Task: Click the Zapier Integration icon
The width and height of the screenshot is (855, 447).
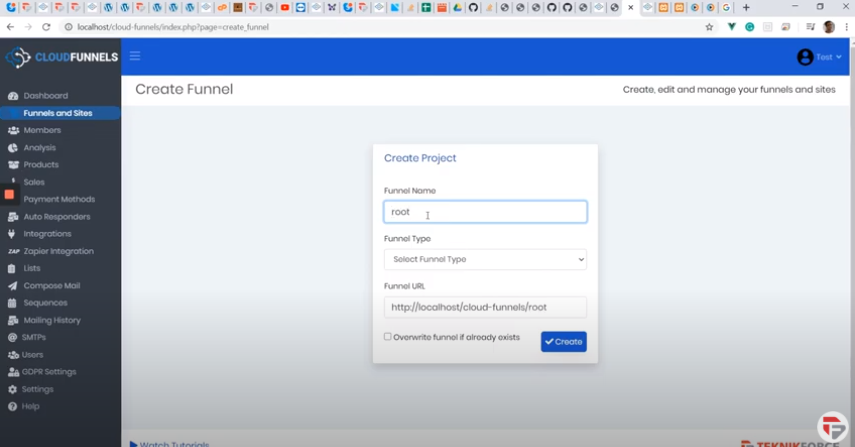Action: pos(14,252)
